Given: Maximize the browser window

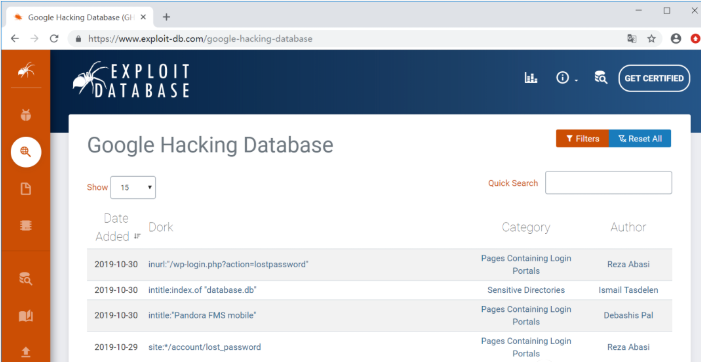Looking at the screenshot, I should [667, 11].
